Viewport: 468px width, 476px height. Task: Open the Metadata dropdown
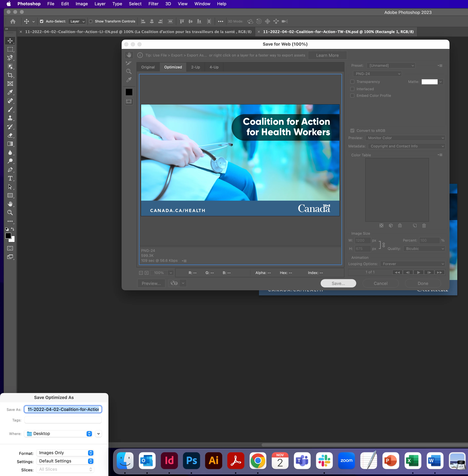[x=406, y=146]
